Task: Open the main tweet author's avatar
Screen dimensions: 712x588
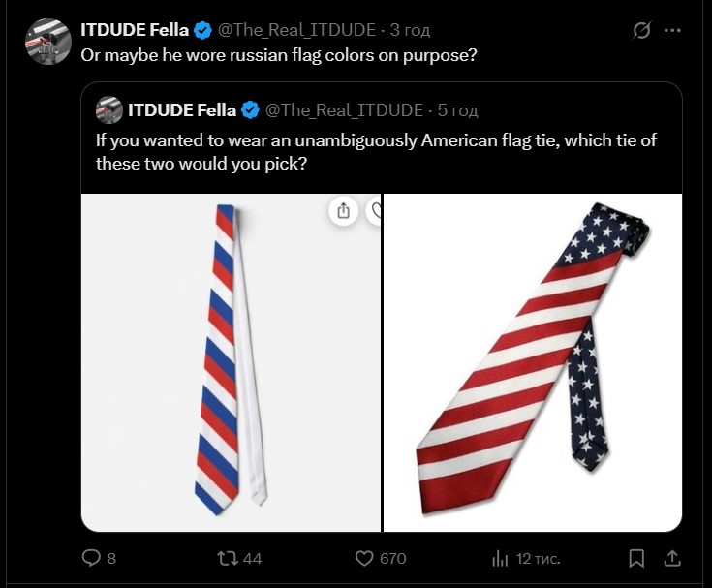Action: pos(47,41)
